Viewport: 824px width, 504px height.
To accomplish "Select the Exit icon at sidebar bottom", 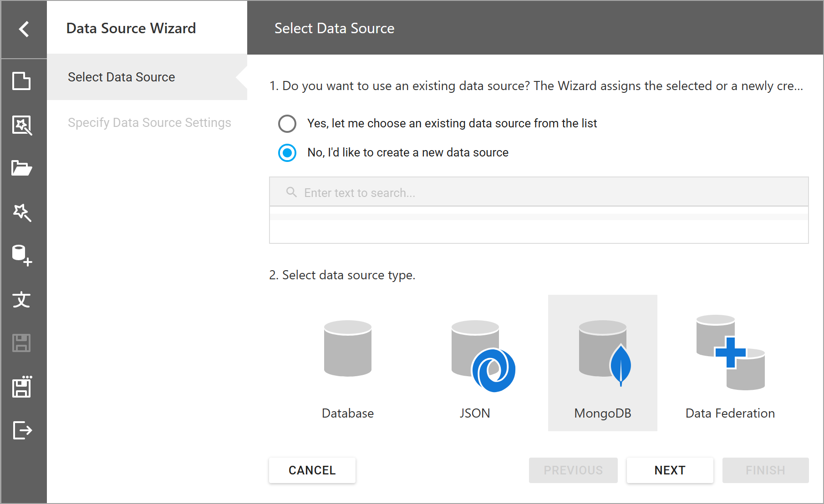I will click(x=23, y=431).
